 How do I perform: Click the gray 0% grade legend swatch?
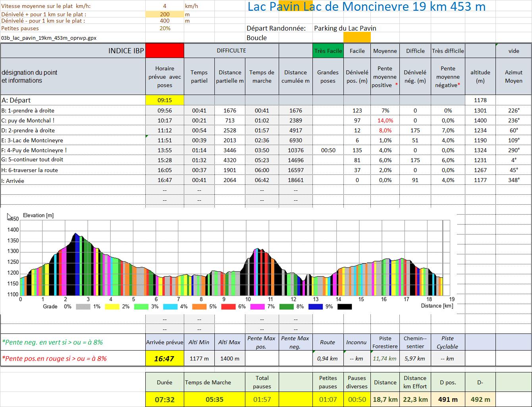click(x=83, y=306)
